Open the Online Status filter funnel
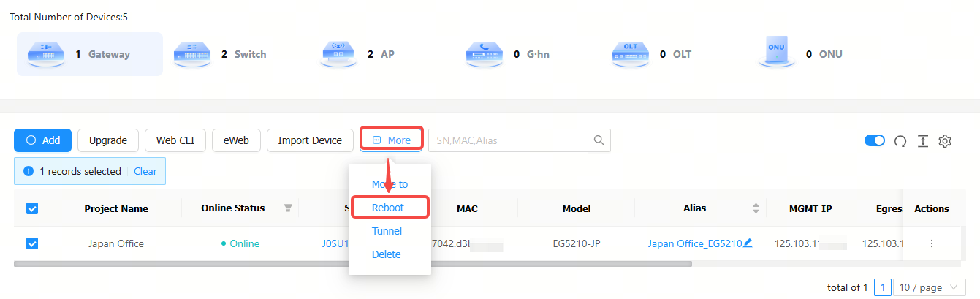The height and width of the screenshot is (299, 980). 288,208
